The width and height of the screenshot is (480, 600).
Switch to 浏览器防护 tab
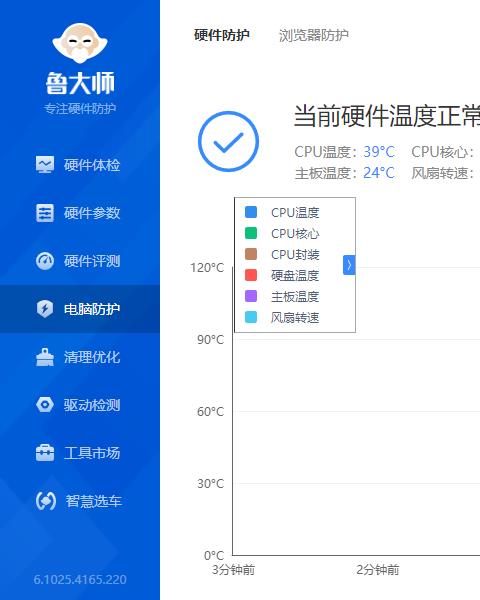pos(313,35)
